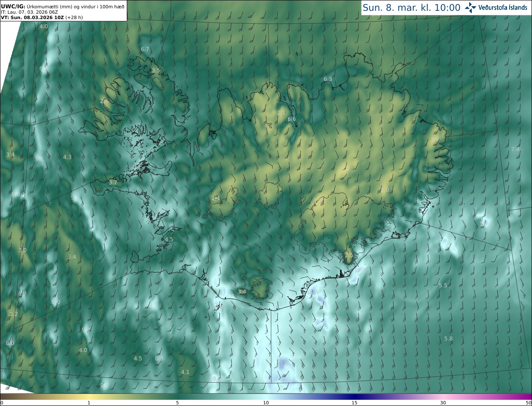Image resolution: width=532 pixels, height=406 pixels.
Task: Select the 2.6 value in the Westfjords
Action: (x=104, y=101)
